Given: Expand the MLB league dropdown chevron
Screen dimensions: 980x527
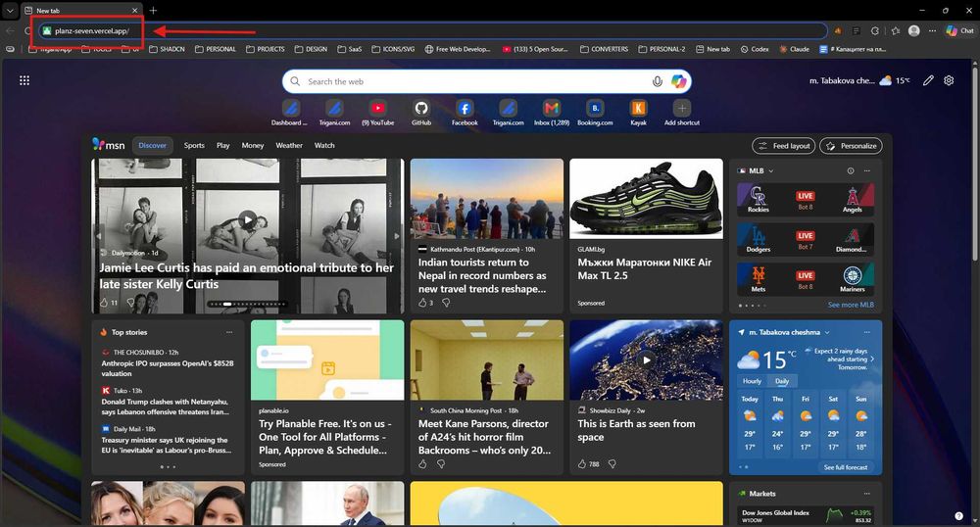Looking at the screenshot, I should coord(770,170).
